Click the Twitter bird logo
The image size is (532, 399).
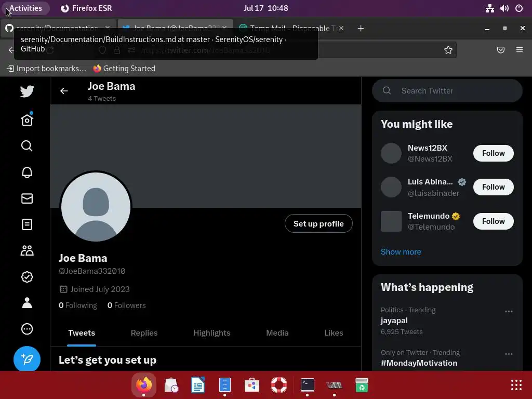tap(27, 91)
